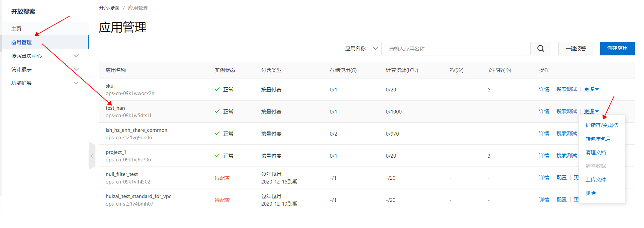Image resolution: width=644 pixels, height=228 pixels.
Task: Click instance ID ops-cn-09k1w5dts1l
Action: [128, 116]
